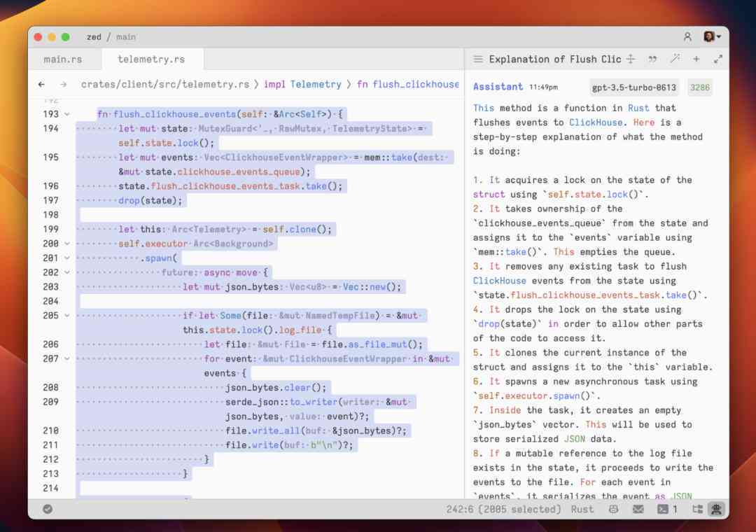Viewport: 756px width, 532px height.
Task: Click the collaborators person icon in title bar
Action: pyautogui.click(x=687, y=36)
